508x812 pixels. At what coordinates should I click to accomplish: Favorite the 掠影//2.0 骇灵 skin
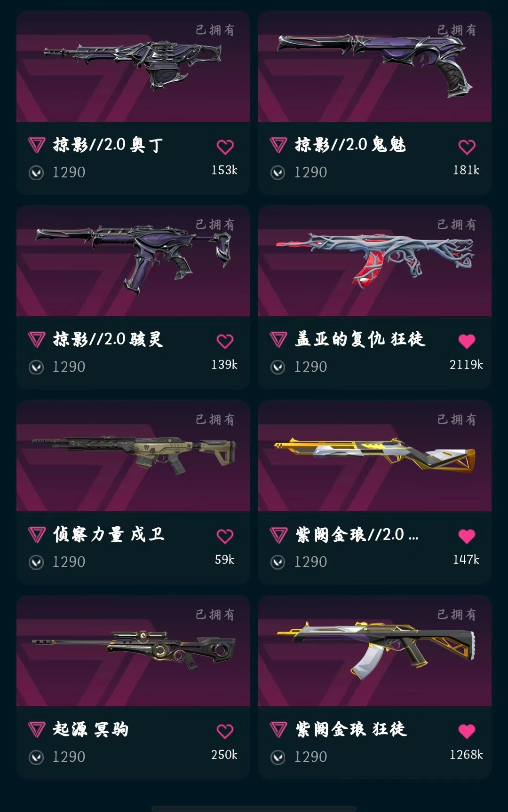point(225,342)
